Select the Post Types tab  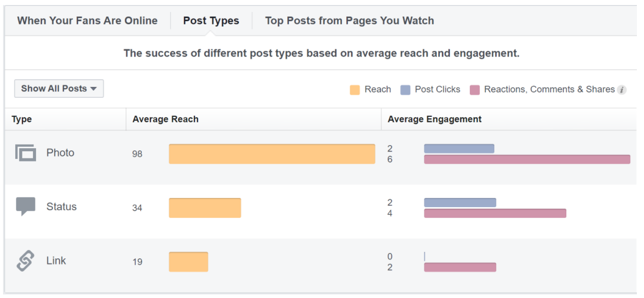click(x=211, y=21)
